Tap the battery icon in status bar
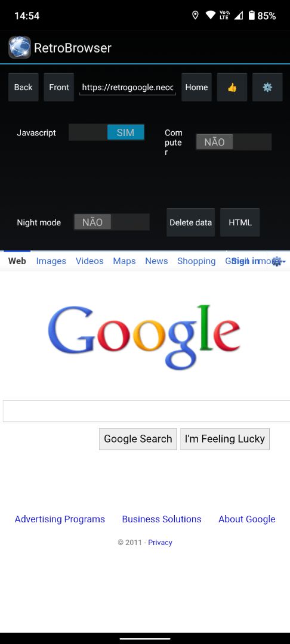Screen dimensions: 290x644 (x=251, y=16)
